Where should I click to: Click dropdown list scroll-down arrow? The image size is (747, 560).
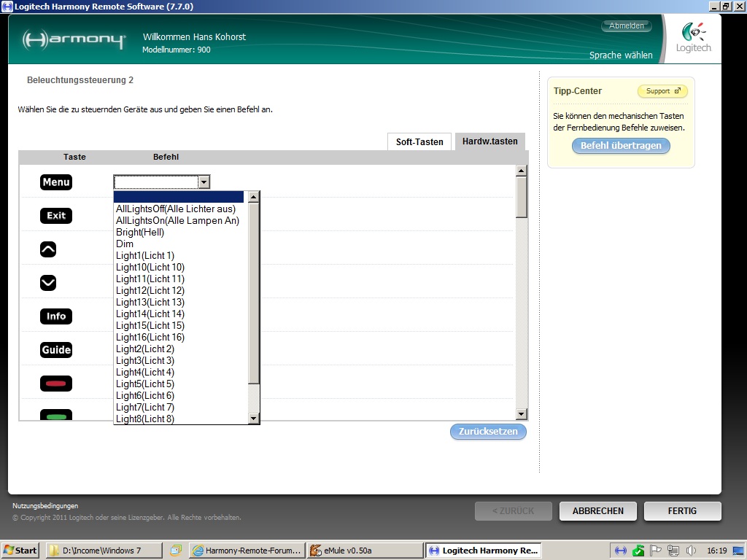click(x=254, y=419)
